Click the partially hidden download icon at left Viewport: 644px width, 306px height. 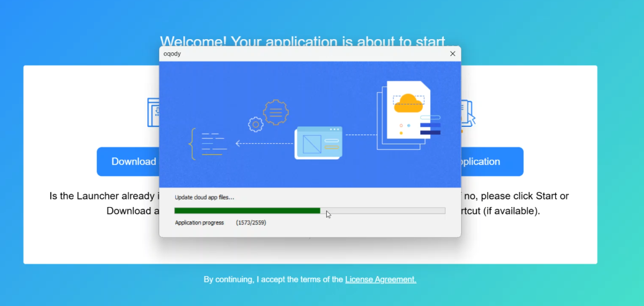coord(153,112)
